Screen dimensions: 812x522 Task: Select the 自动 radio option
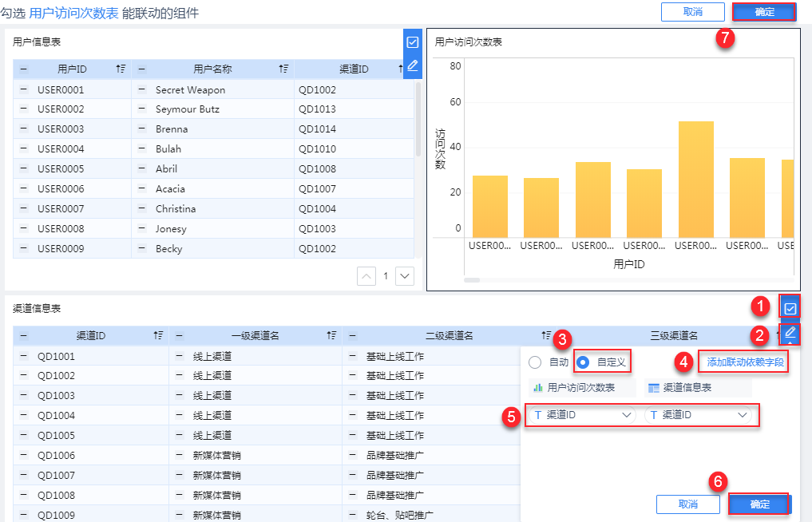pyautogui.click(x=535, y=362)
